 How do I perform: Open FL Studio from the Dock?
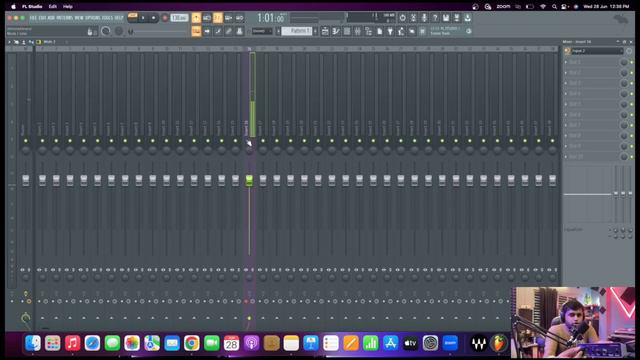[499, 343]
